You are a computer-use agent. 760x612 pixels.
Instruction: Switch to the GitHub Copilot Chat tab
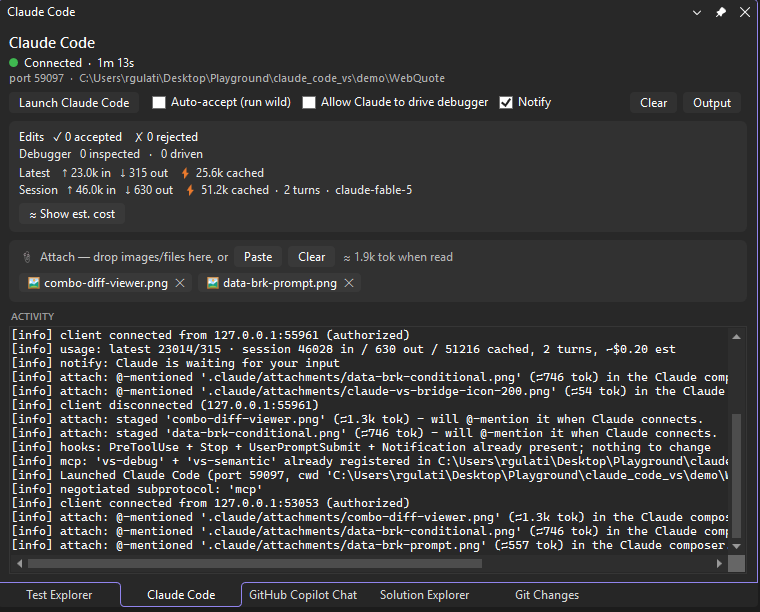tap(303, 595)
